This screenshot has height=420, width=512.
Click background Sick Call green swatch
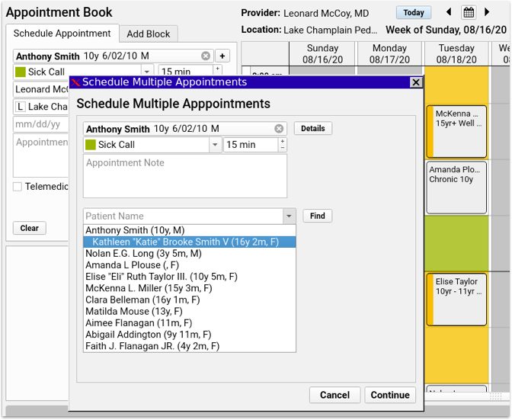coord(21,72)
